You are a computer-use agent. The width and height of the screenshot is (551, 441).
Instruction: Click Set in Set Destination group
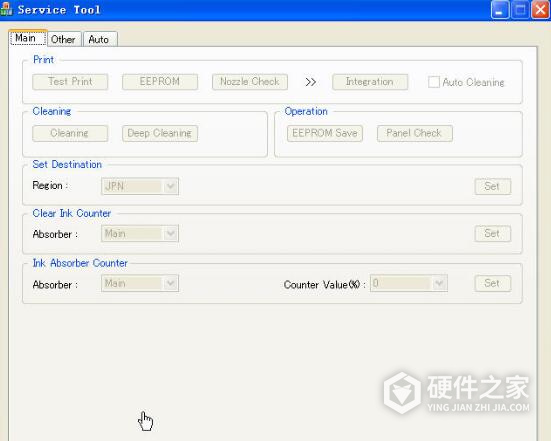pos(493,186)
